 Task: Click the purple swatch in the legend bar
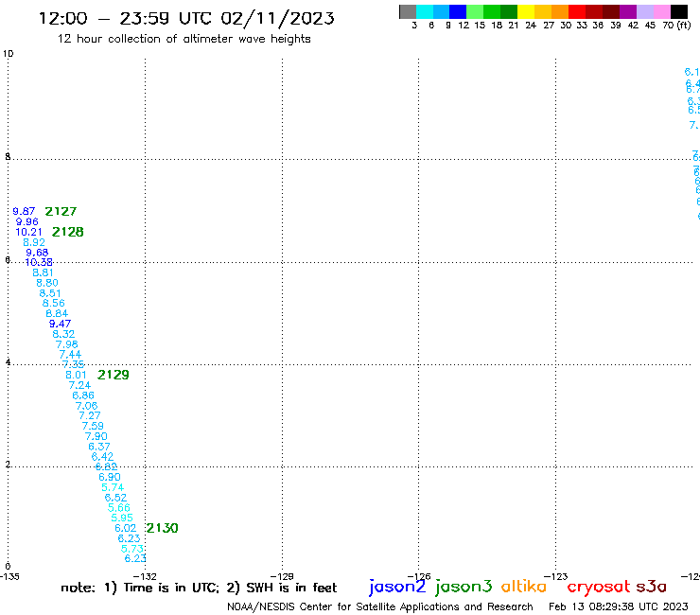628,11
